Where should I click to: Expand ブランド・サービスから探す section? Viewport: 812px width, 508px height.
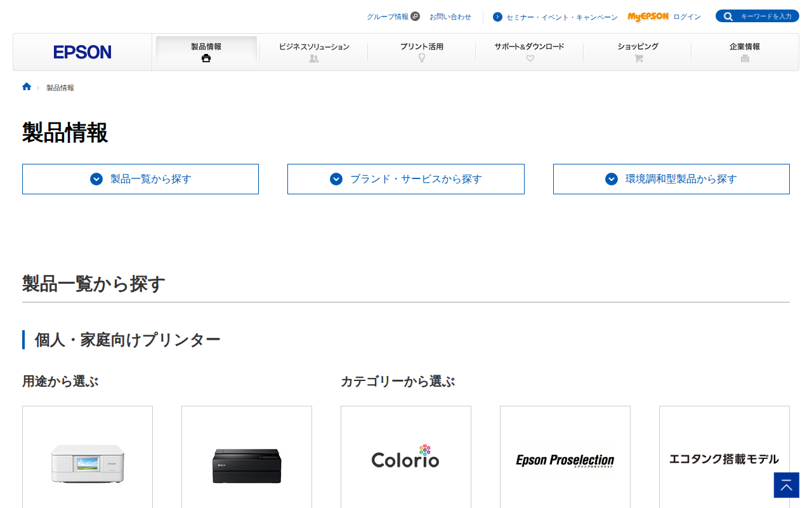[406, 179]
